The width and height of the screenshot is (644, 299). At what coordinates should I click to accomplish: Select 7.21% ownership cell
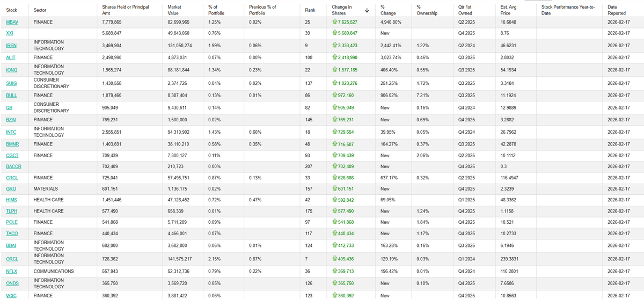point(422,95)
